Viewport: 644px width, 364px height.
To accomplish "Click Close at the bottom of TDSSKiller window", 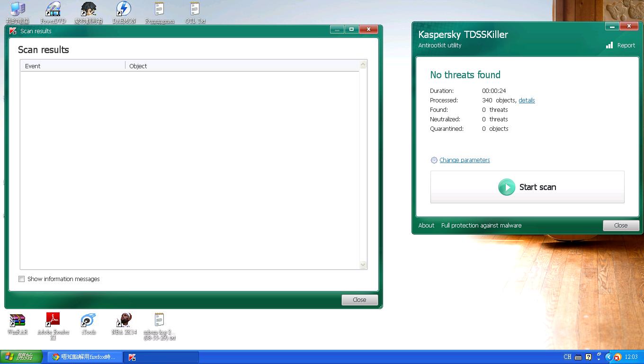I will coord(621,226).
